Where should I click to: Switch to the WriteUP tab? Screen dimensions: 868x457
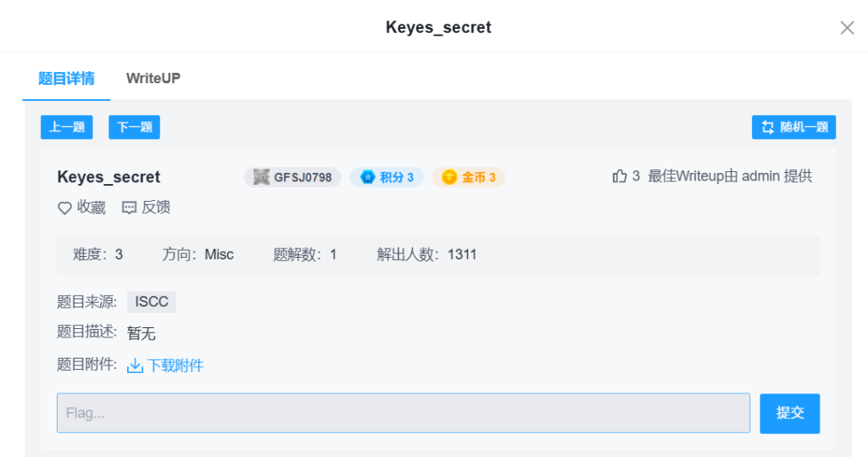[153, 78]
